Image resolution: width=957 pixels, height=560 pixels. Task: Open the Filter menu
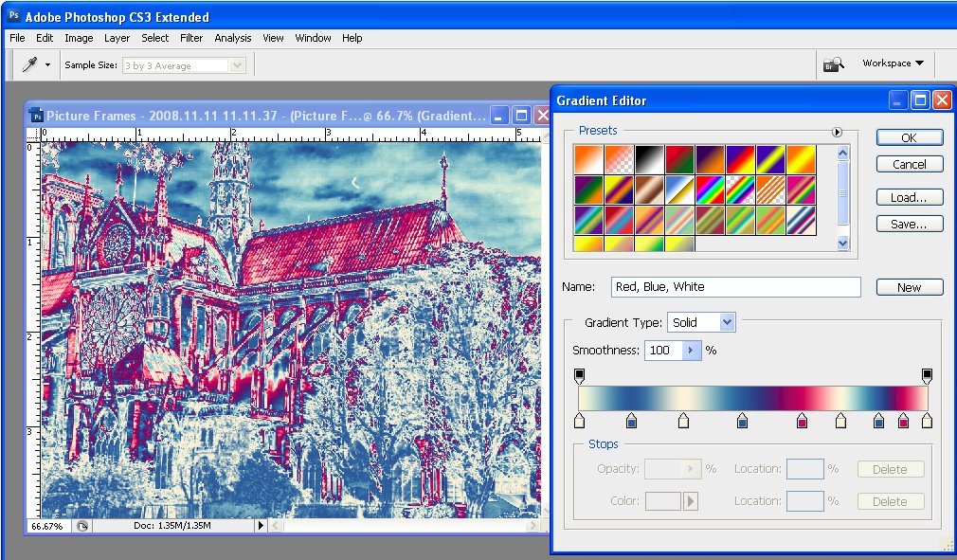pyautogui.click(x=191, y=38)
